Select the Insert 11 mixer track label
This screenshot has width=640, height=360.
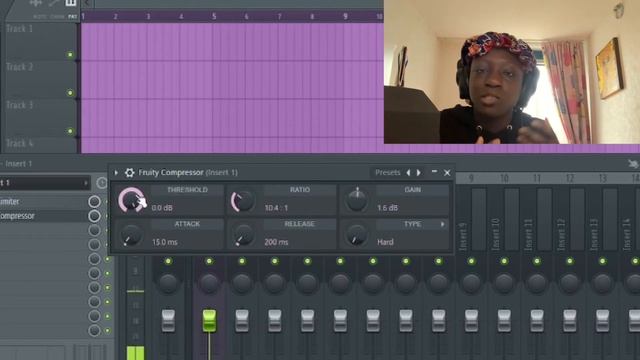click(x=529, y=235)
